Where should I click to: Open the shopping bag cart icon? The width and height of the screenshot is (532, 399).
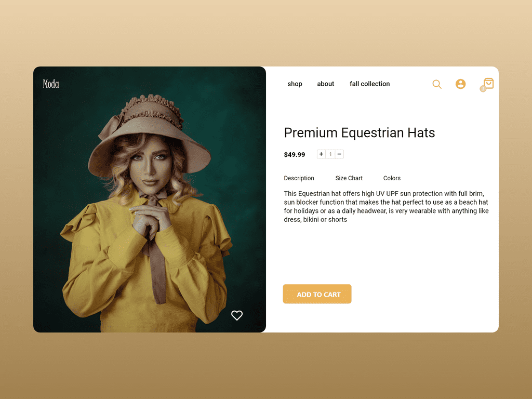tap(488, 83)
